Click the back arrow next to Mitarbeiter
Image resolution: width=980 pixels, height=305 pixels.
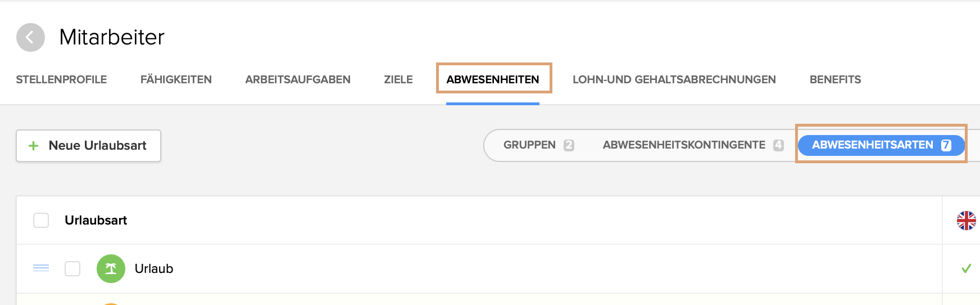(30, 38)
